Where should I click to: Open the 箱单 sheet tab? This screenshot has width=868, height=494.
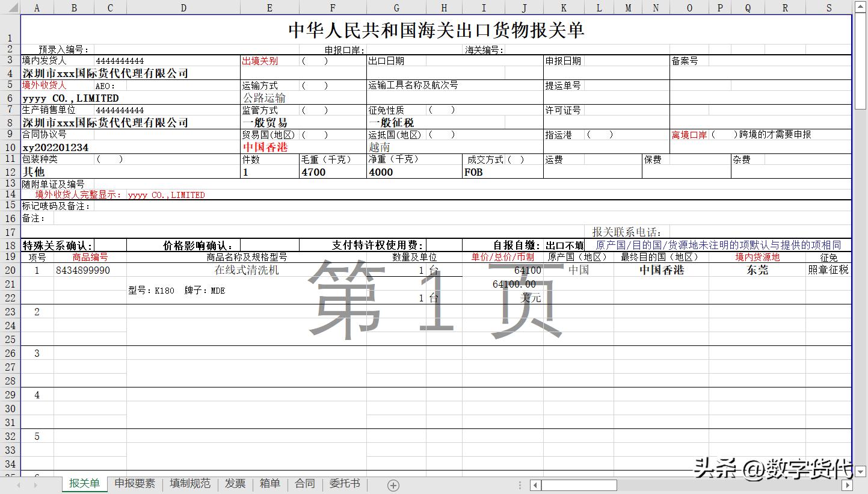[x=269, y=484]
